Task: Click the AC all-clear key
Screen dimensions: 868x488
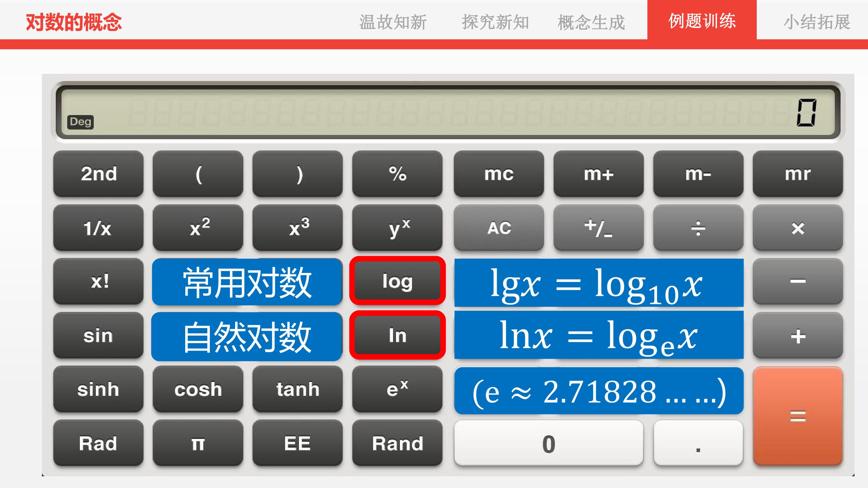Action: tap(499, 228)
